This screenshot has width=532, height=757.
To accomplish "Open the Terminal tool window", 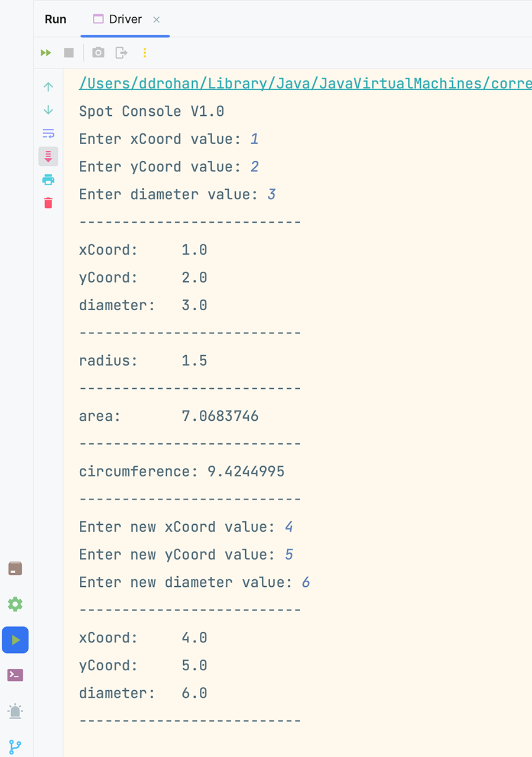I will 15,675.
